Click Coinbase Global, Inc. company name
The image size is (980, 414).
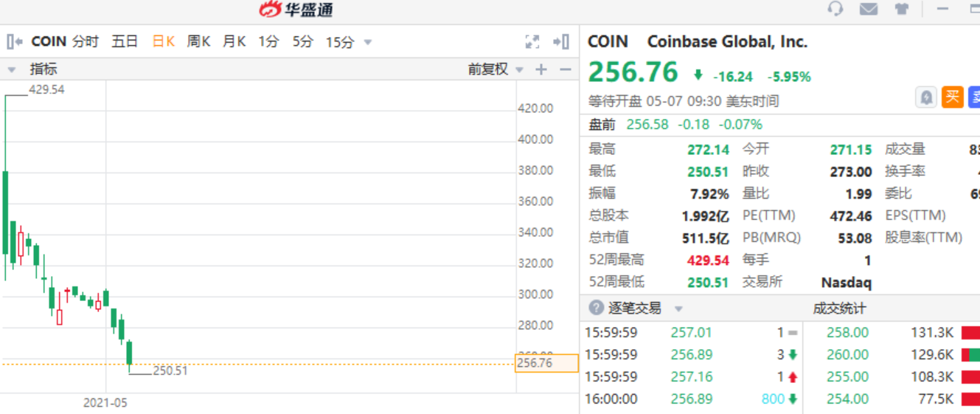pyautogui.click(x=727, y=41)
